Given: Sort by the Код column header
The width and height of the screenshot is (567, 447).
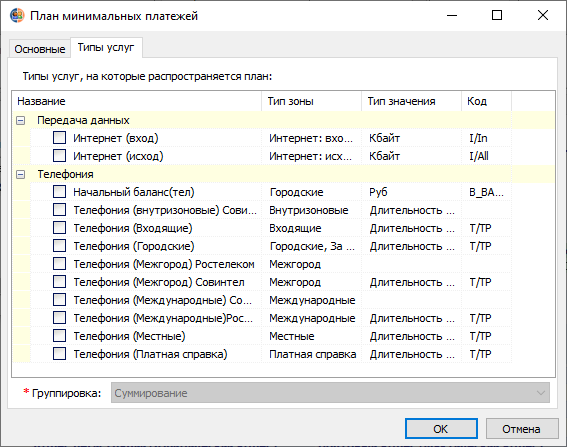Looking at the screenshot, I should [486, 101].
